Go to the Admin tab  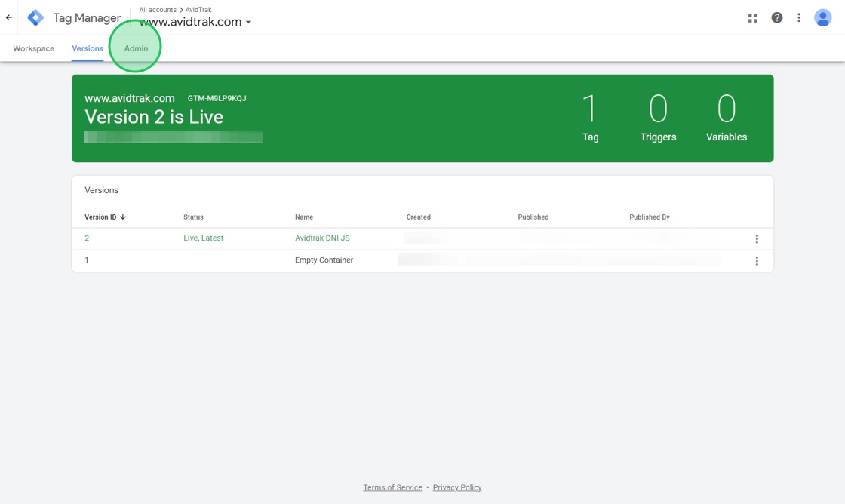136,48
